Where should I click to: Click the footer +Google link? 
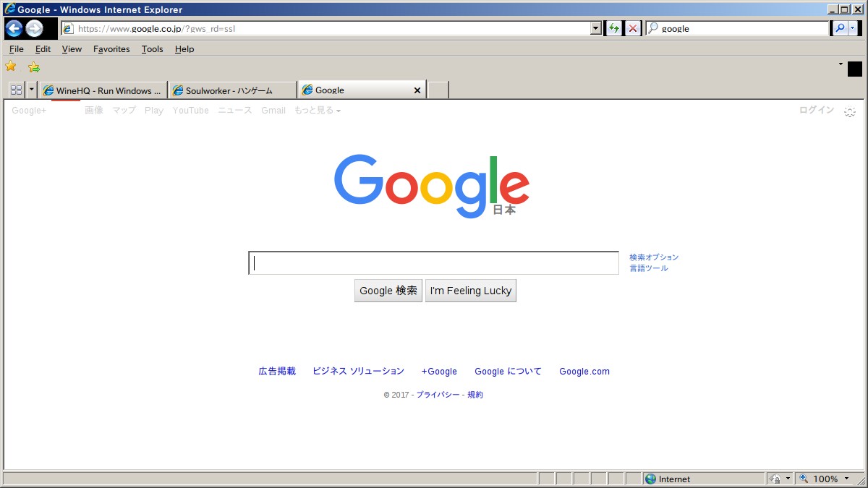pos(439,372)
